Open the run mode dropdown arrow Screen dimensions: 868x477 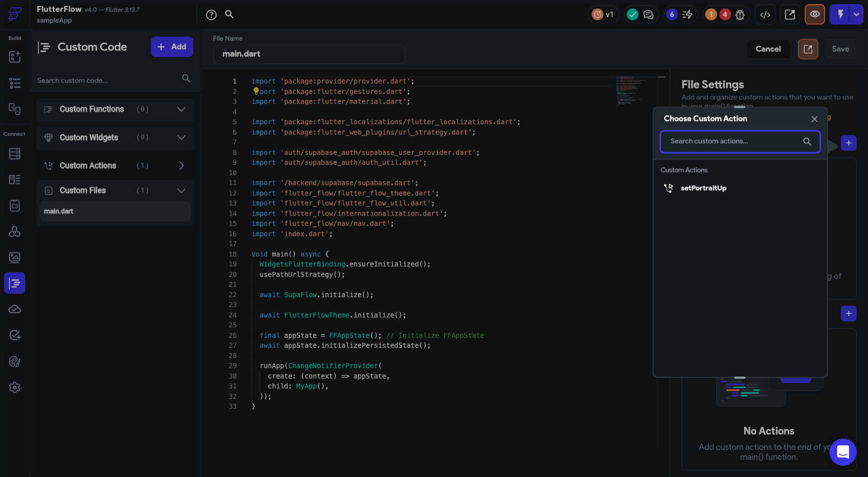click(856, 14)
